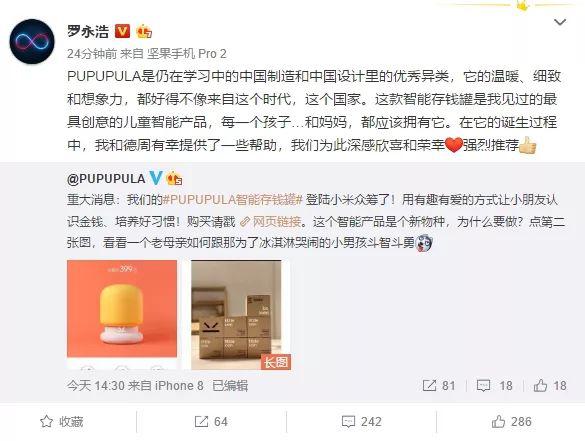
Task: Follow the 网页链接 purchase link
Action: click(x=271, y=222)
